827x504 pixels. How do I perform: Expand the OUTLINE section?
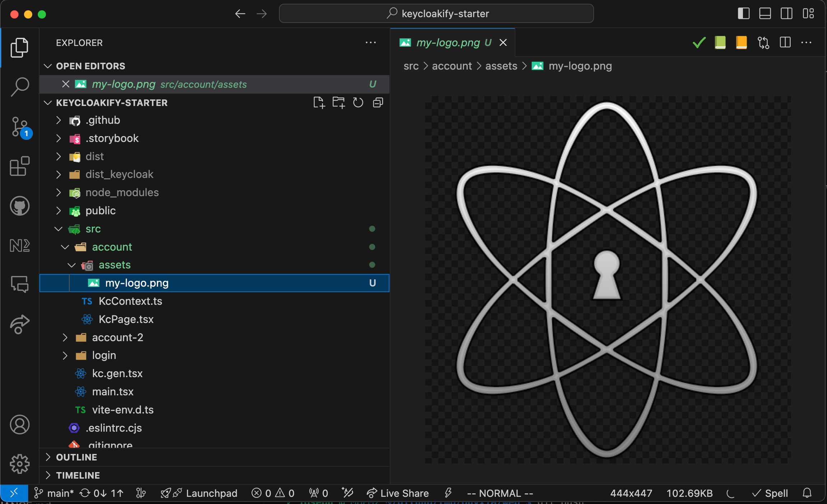[x=76, y=457]
